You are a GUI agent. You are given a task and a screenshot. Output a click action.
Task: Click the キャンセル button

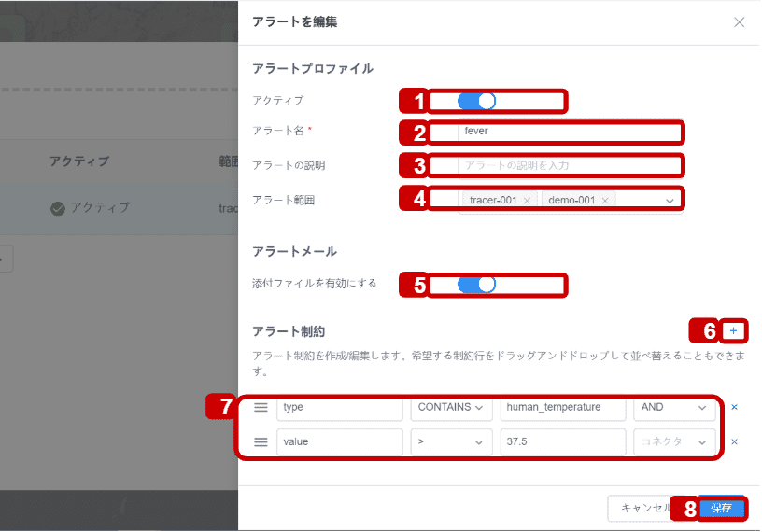(x=640, y=509)
